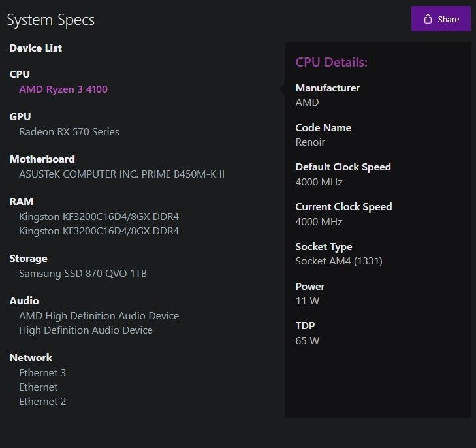Click the Default Clock Speed label
476x448 pixels.
point(343,167)
